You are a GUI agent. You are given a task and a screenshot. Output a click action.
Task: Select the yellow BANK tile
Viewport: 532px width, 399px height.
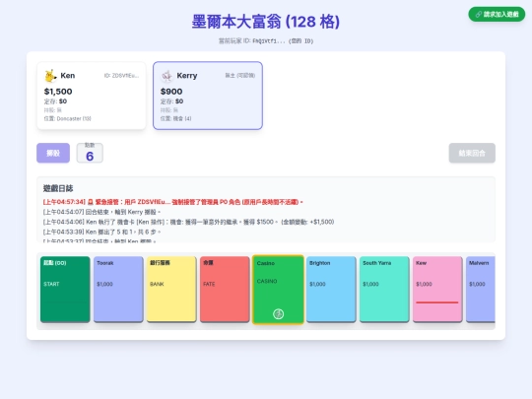pos(171,289)
